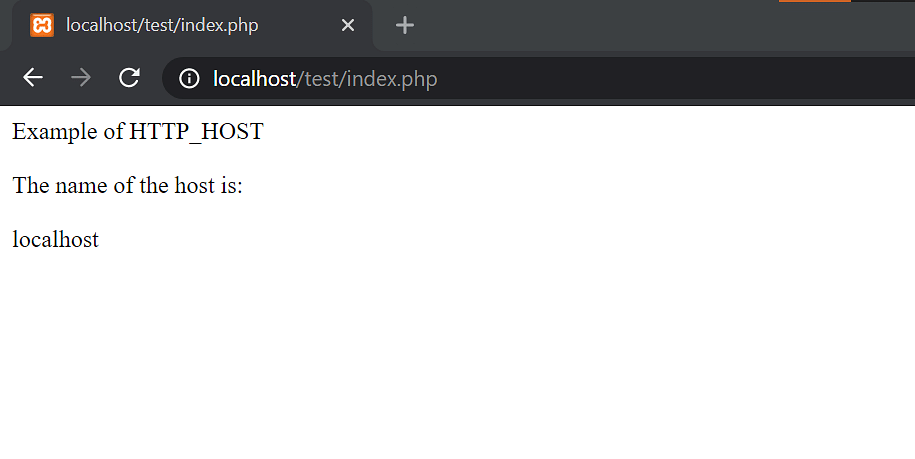Click the bold 'localhost' host in the URL
This screenshot has height=459, width=915.
tap(254, 79)
